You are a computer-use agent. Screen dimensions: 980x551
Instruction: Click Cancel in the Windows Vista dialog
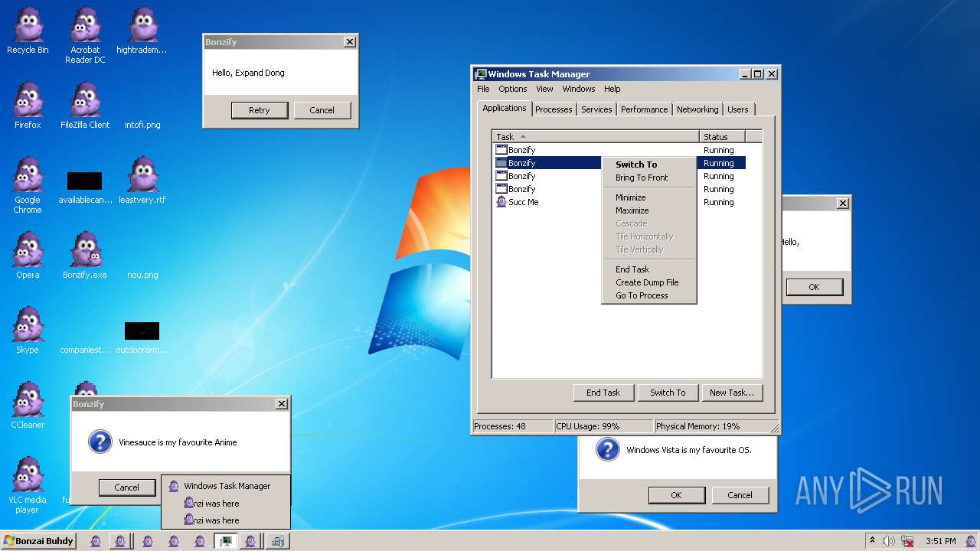coord(740,495)
